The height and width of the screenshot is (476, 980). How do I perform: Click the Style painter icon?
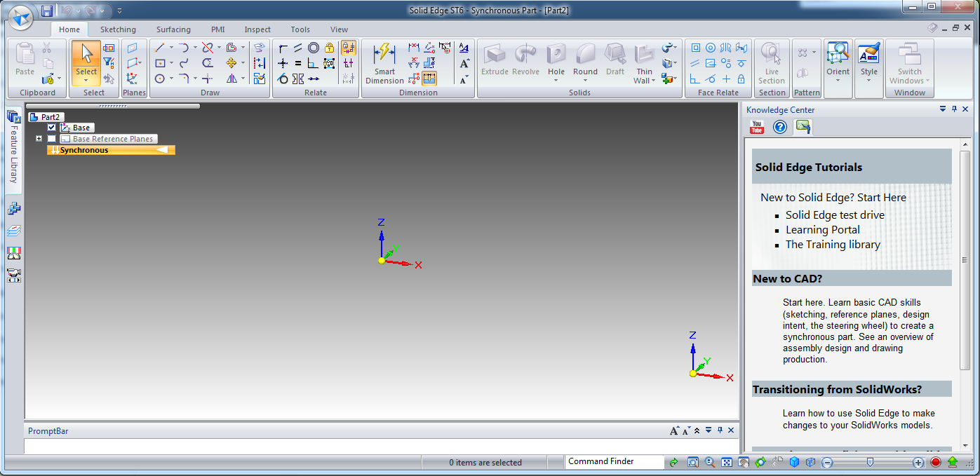[869, 55]
